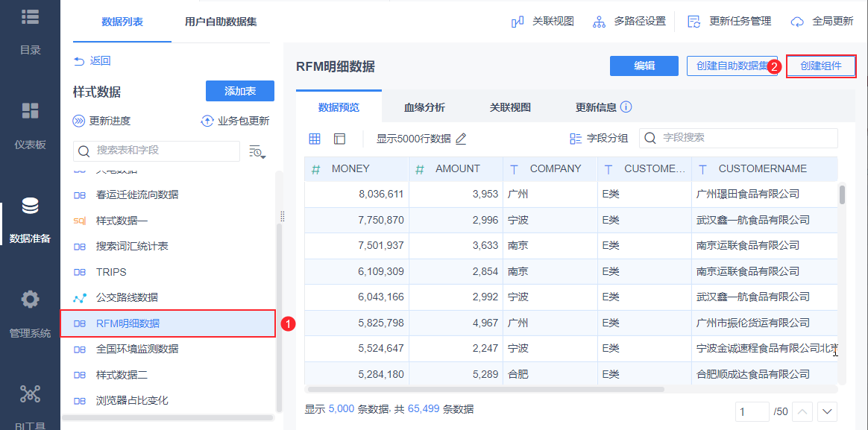Click the 多路径设置 icon
The image size is (868, 430).
[x=600, y=22]
